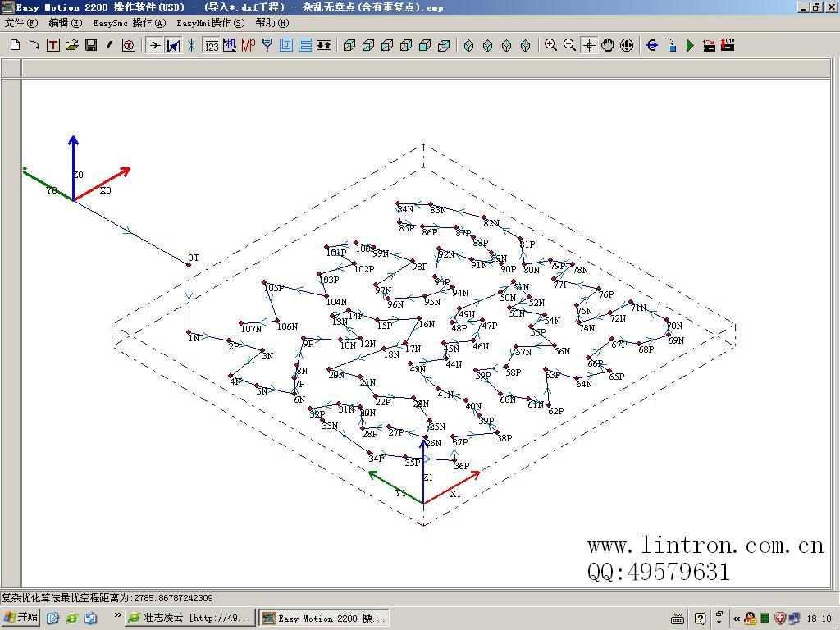Viewport: 840px width, 630px height.
Task: Click the zoom out magnifier
Action: click(x=570, y=45)
